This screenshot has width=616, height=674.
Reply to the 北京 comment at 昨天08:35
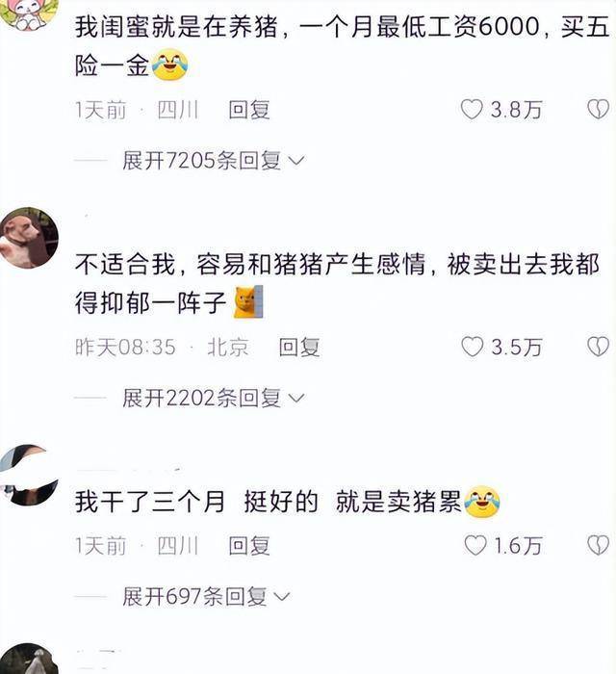299,348
